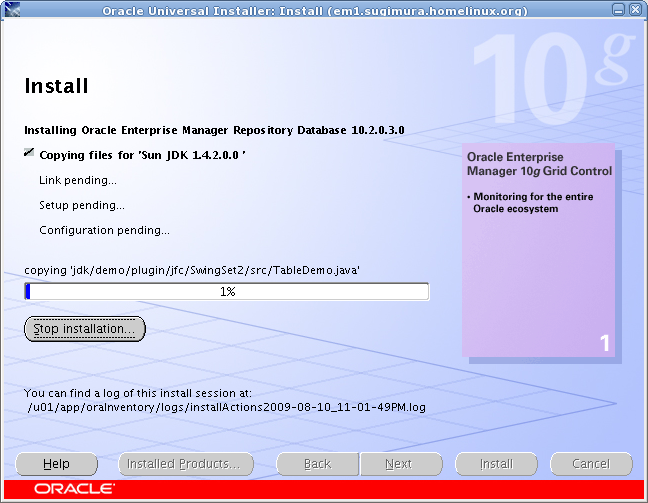This screenshot has height=503, width=648.
Task: Click the copying TableDemo.java file path text
Action: (x=192, y=270)
